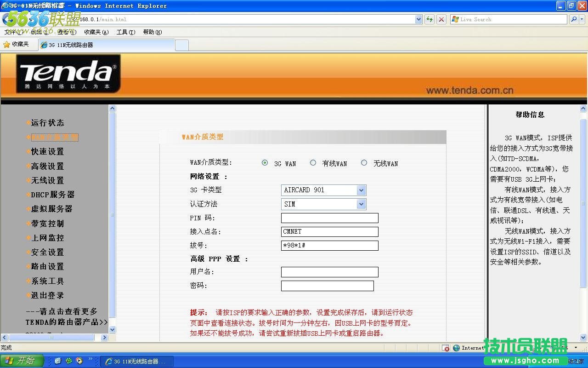Click inside the PIN 码 input field
The height and width of the screenshot is (368, 588).
tap(329, 218)
